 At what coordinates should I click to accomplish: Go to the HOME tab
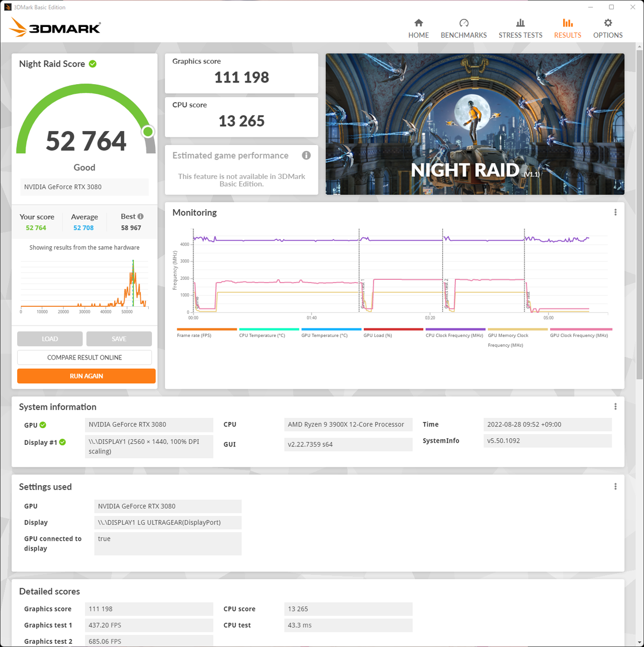[419, 29]
